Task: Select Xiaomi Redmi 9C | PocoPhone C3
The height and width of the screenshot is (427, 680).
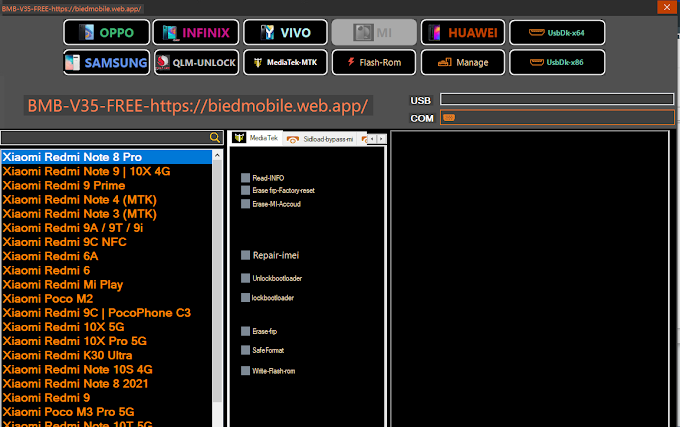Action: (x=107, y=313)
